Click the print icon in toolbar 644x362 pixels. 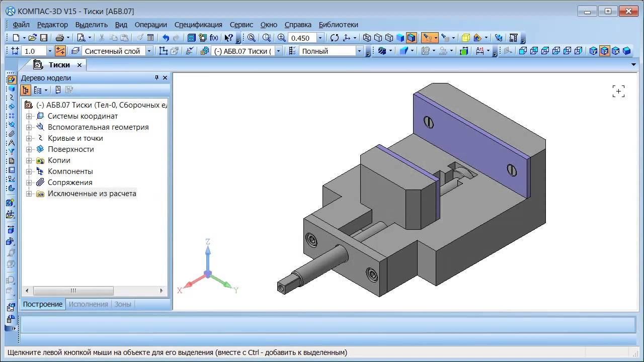pos(60,38)
